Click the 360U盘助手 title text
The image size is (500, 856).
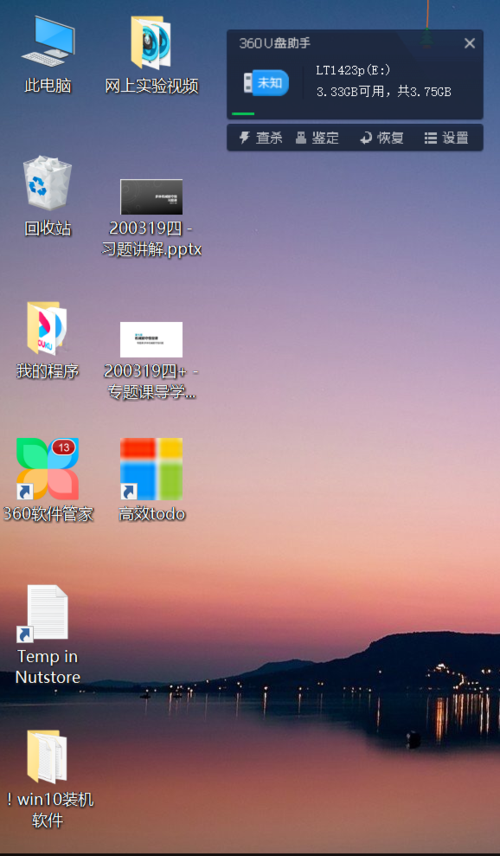(275, 44)
